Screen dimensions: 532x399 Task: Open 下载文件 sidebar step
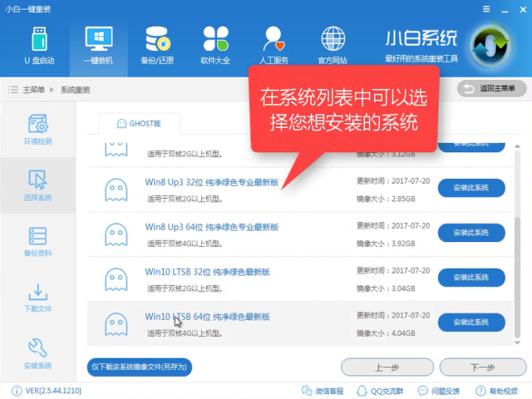tap(37, 298)
